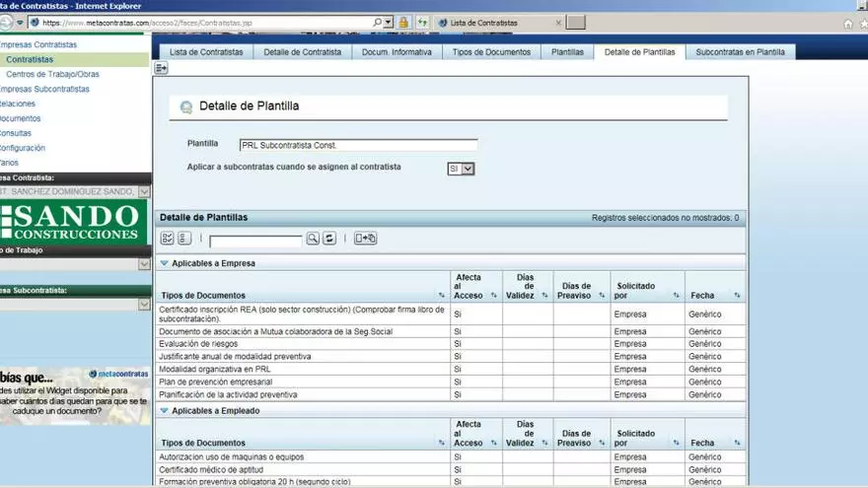Viewport: 868px width, 488px height.
Task: Click the select all rows icon
Action: (167, 239)
